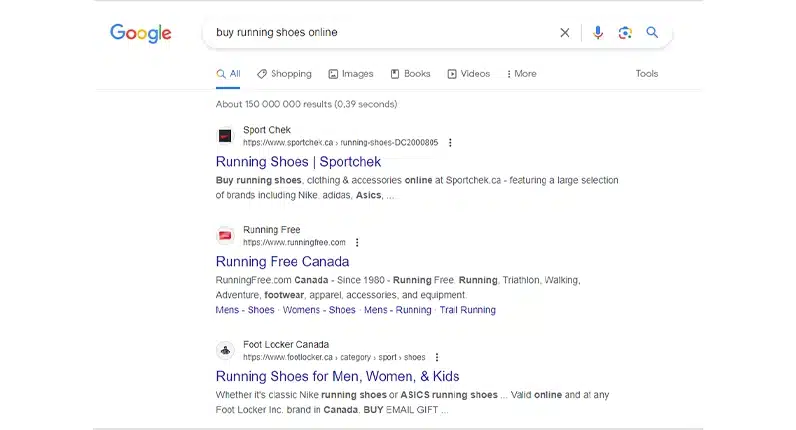Click the Running Free site name
796x430 pixels.
coord(272,230)
